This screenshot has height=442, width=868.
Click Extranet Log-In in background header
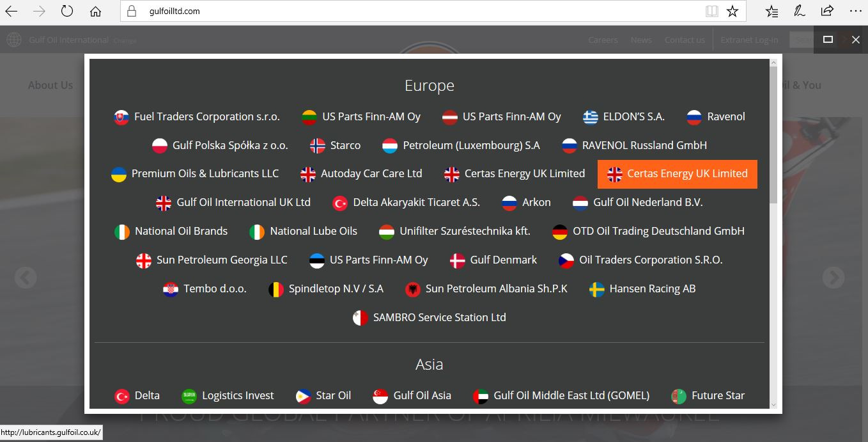[749, 40]
